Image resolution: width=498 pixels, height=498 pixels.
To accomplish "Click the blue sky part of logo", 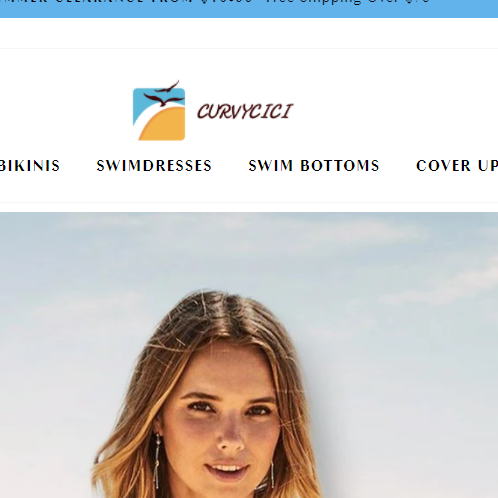I will (x=147, y=100).
